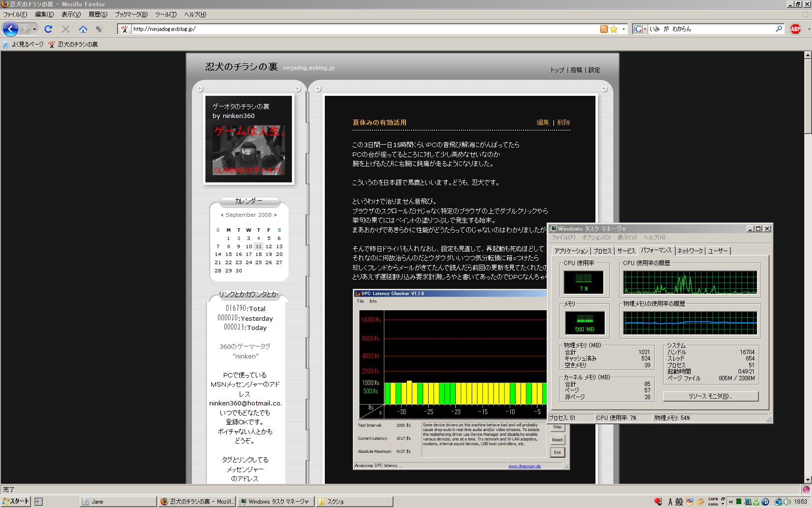
Task: Click the よく見るページ bookmark
Action: pyautogui.click(x=23, y=45)
